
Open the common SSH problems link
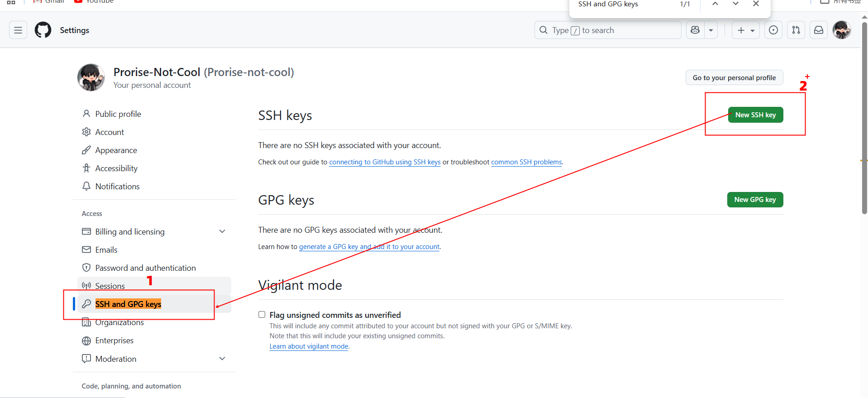click(526, 162)
